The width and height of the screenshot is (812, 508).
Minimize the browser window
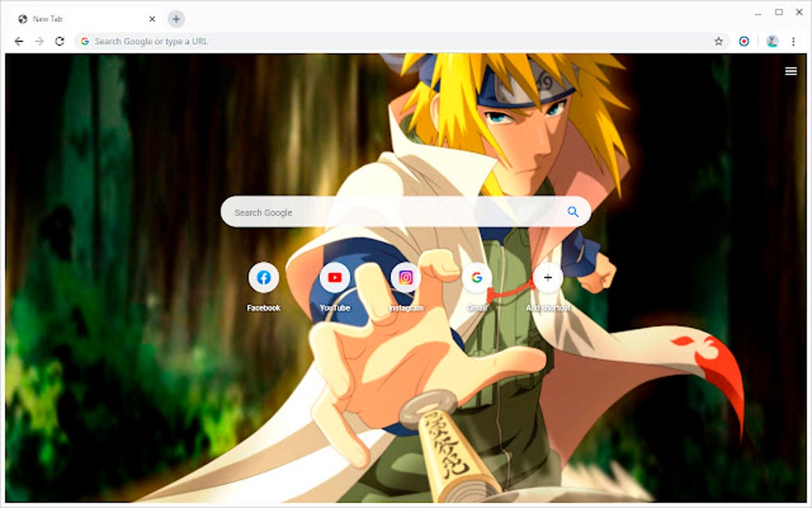pos(758,13)
